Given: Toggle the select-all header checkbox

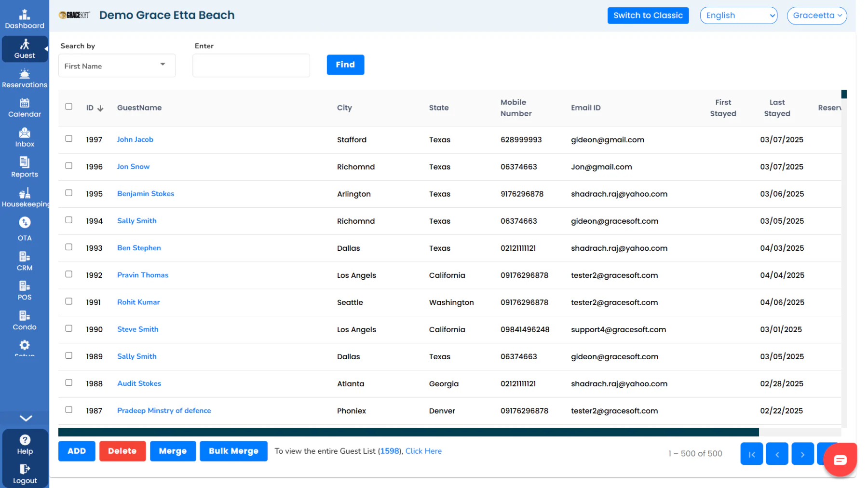Looking at the screenshot, I should [69, 107].
